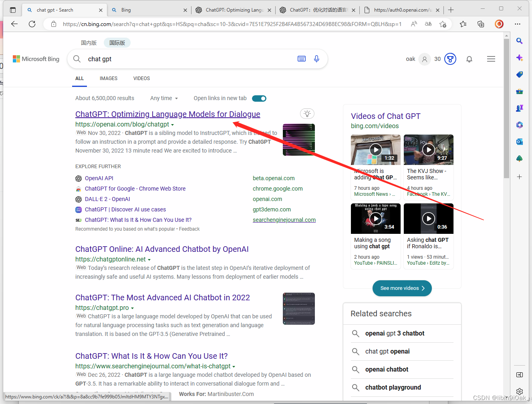This screenshot has width=532, height=404.
Task: Click the Feedback link under Explore Further
Action: 189,229
